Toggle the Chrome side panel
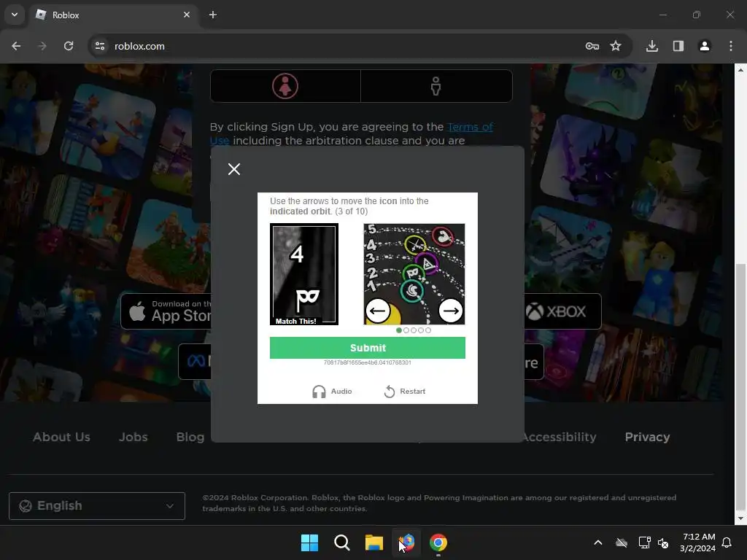This screenshot has width=747, height=560. [678, 46]
